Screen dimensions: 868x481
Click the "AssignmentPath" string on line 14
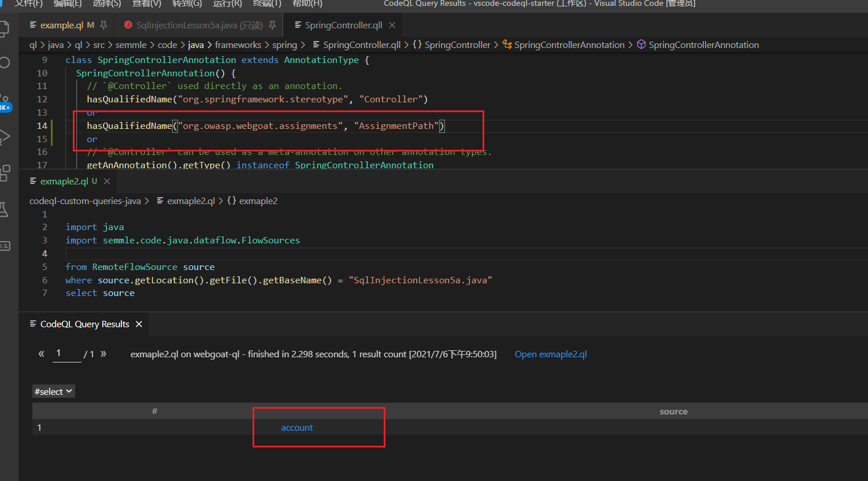click(396, 126)
